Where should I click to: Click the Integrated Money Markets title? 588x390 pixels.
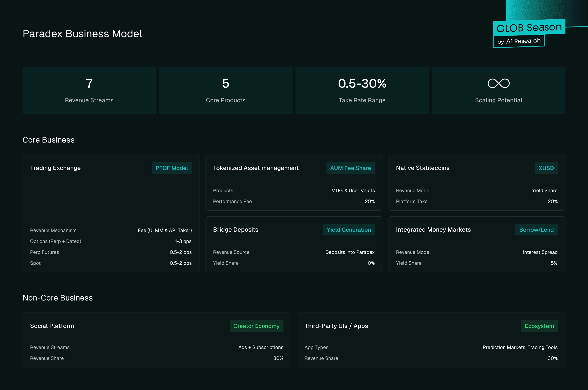pyautogui.click(x=433, y=230)
